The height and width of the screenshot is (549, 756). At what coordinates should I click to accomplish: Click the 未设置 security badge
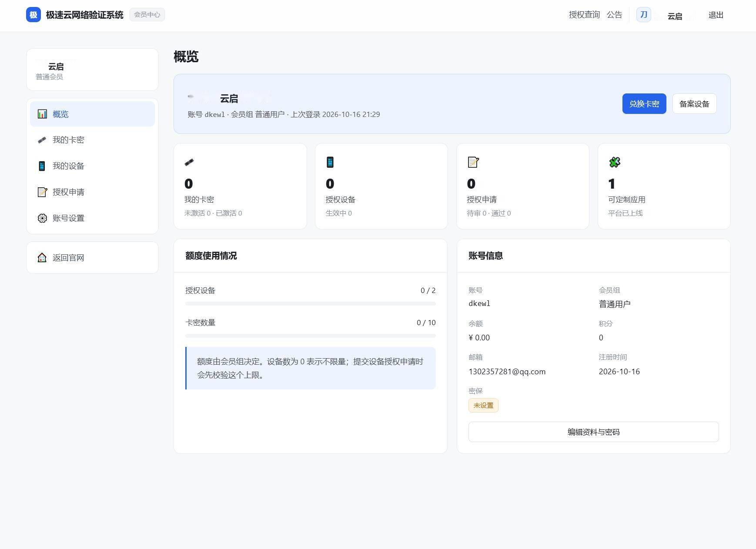[483, 406]
